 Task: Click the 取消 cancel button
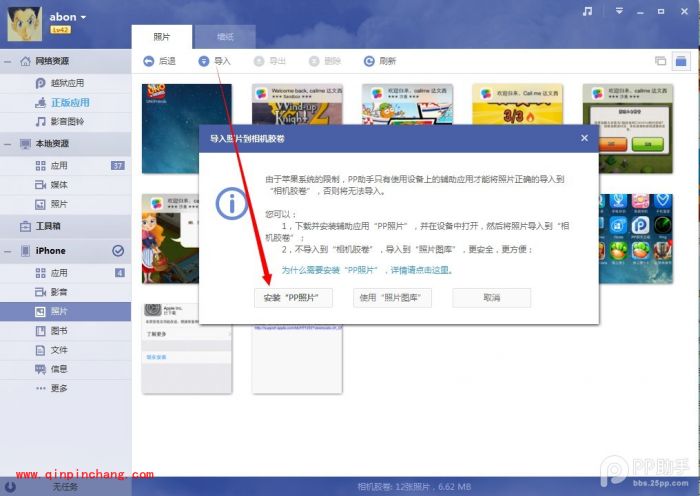[492, 298]
